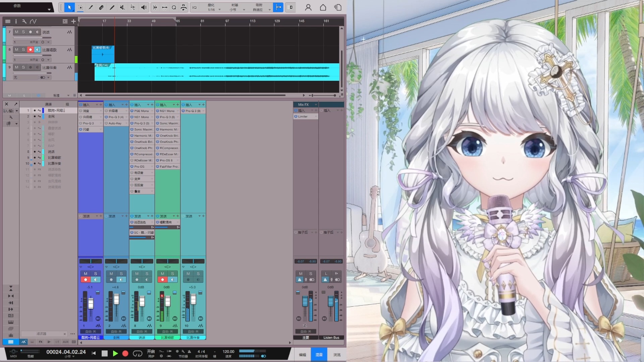Image resolution: width=644 pixels, height=362 pixels.
Task: Toggle the Snap button in toolbar
Action: point(278,7)
